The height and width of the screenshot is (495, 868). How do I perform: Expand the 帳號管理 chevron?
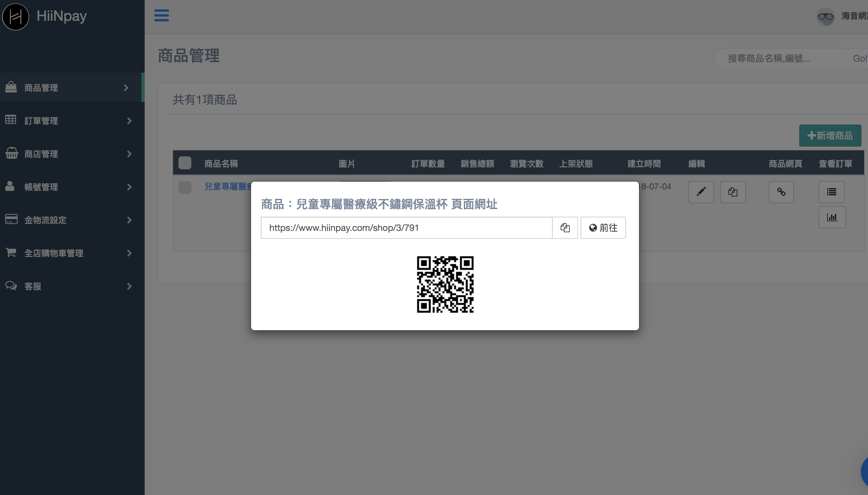pos(129,187)
